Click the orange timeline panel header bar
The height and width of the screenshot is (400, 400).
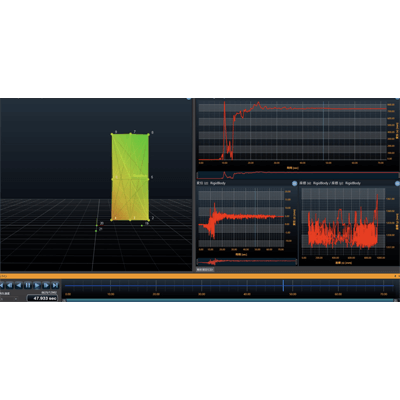coord(200,276)
